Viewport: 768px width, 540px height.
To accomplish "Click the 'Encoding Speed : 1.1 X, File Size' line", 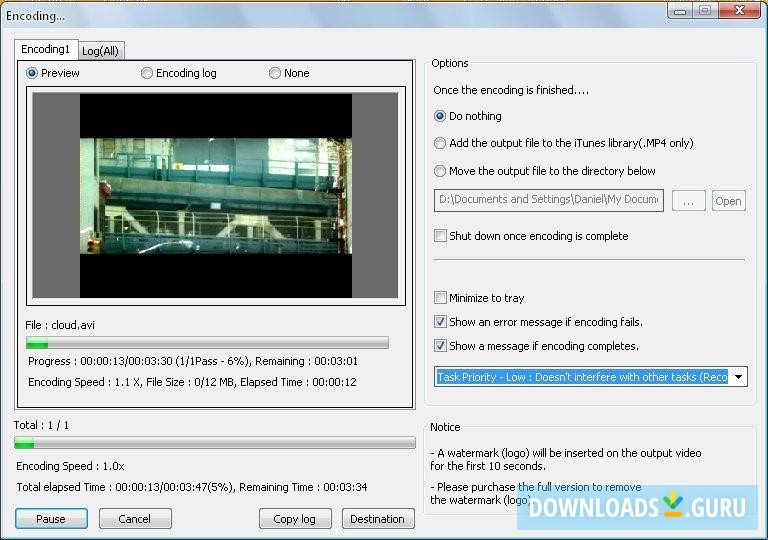I will (192, 382).
